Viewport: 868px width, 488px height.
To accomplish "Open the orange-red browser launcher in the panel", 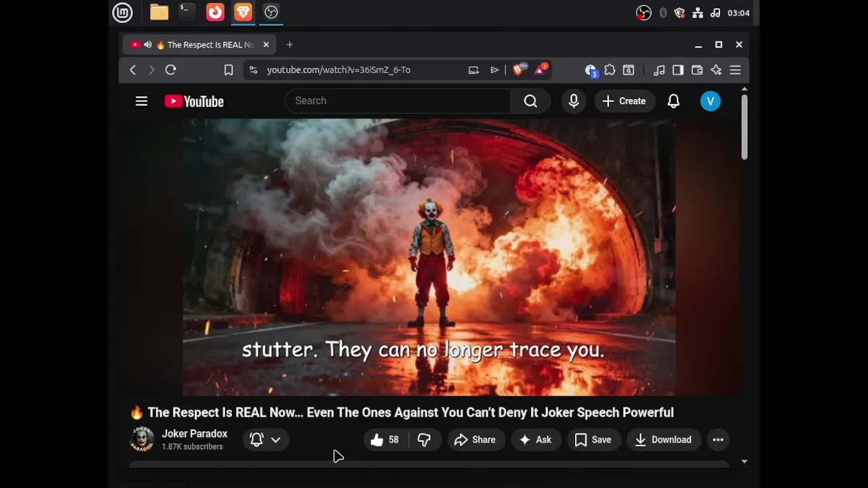I will pos(215,12).
